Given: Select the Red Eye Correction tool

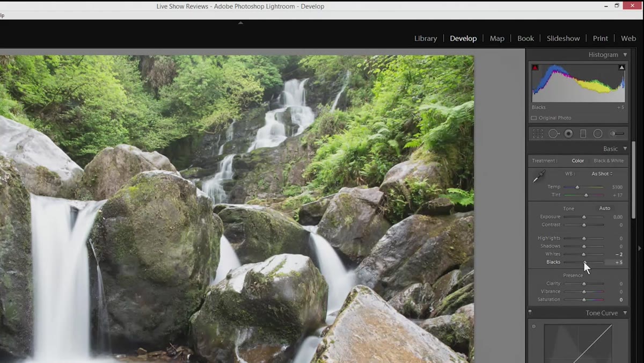Looking at the screenshot, I should (568, 134).
